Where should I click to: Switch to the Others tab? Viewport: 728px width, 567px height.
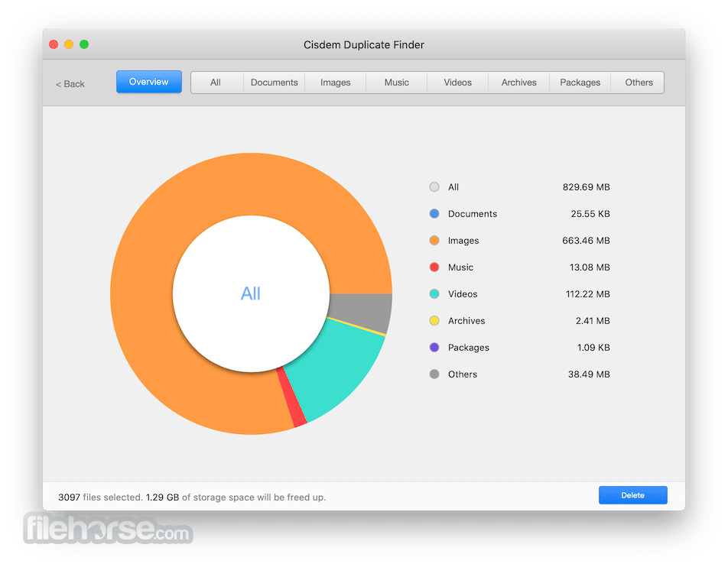click(639, 83)
